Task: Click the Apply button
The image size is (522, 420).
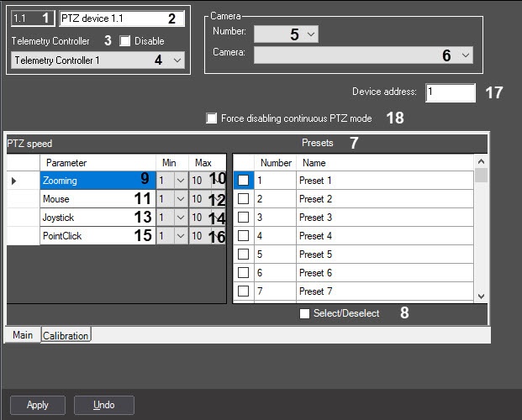Action: 38,405
